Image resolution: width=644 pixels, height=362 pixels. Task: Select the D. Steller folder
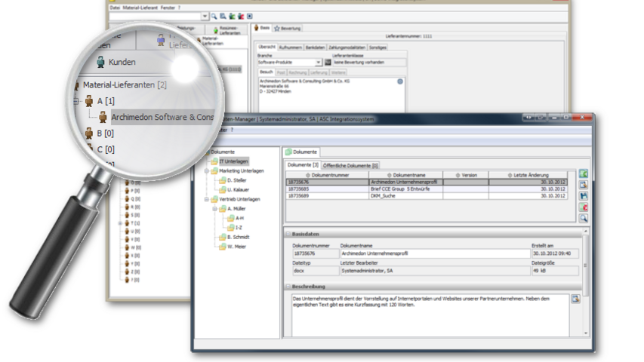pos(236,180)
